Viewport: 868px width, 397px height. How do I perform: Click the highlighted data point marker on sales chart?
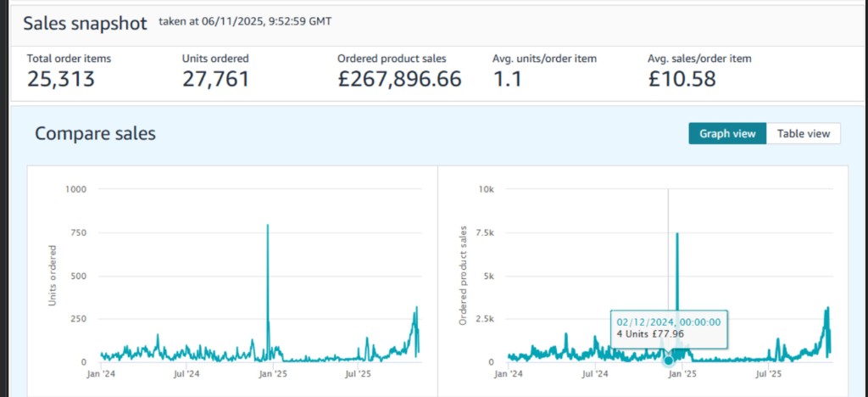[x=669, y=361]
